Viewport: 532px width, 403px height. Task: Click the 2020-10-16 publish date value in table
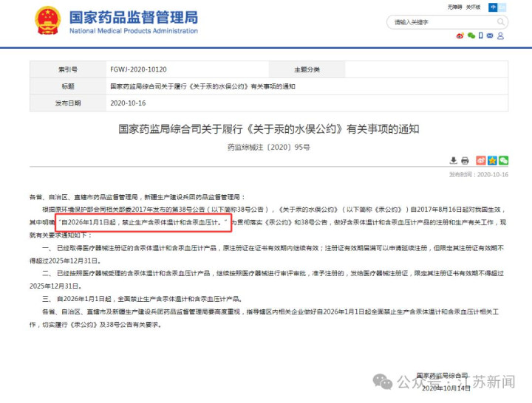click(x=128, y=103)
